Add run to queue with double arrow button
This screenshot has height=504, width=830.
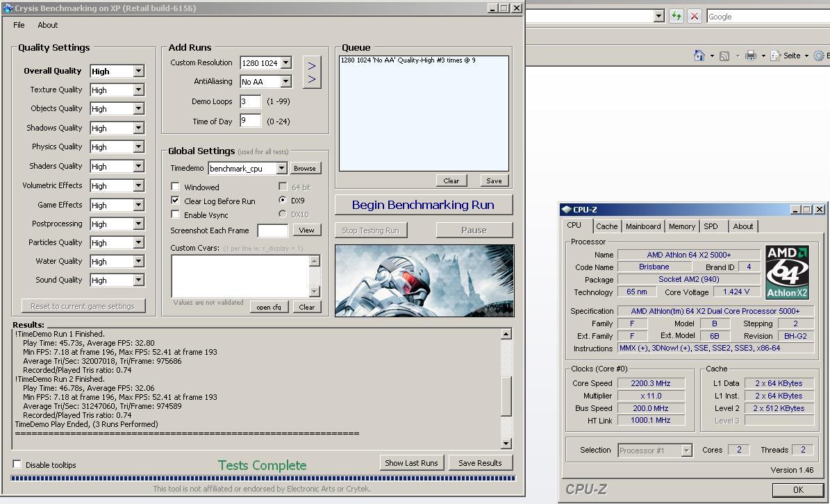(312, 72)
